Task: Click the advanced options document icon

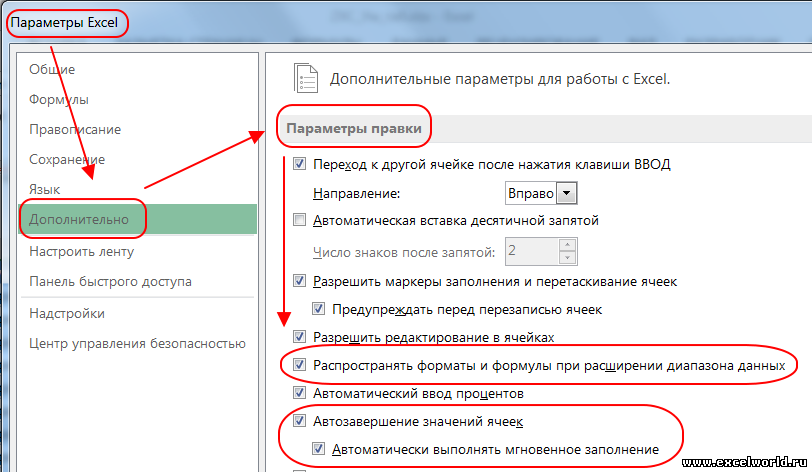Action: click(306, 78)
